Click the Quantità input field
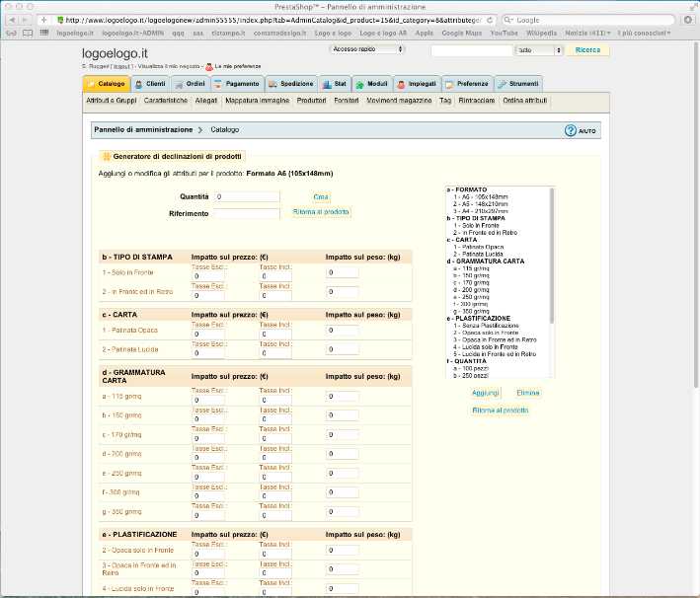 pyautogui.click(x=247, y=197)
